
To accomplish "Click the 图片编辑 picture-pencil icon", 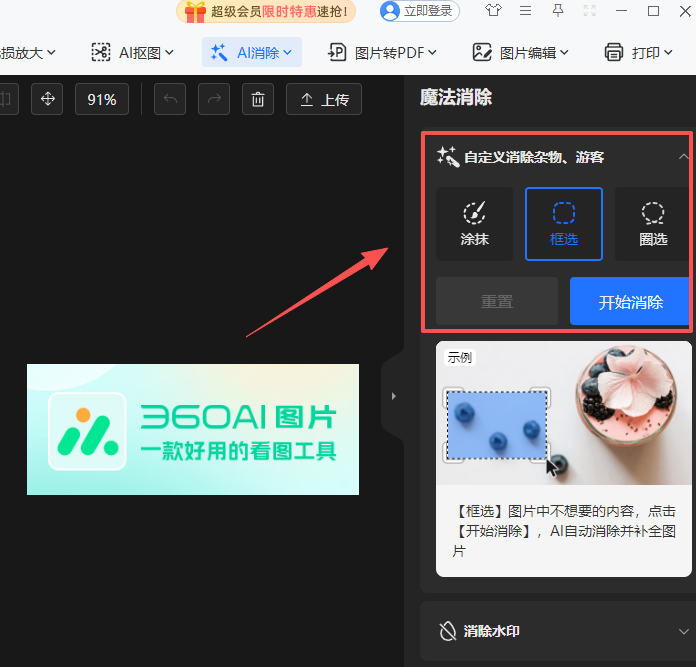I will tap(482, 52).
